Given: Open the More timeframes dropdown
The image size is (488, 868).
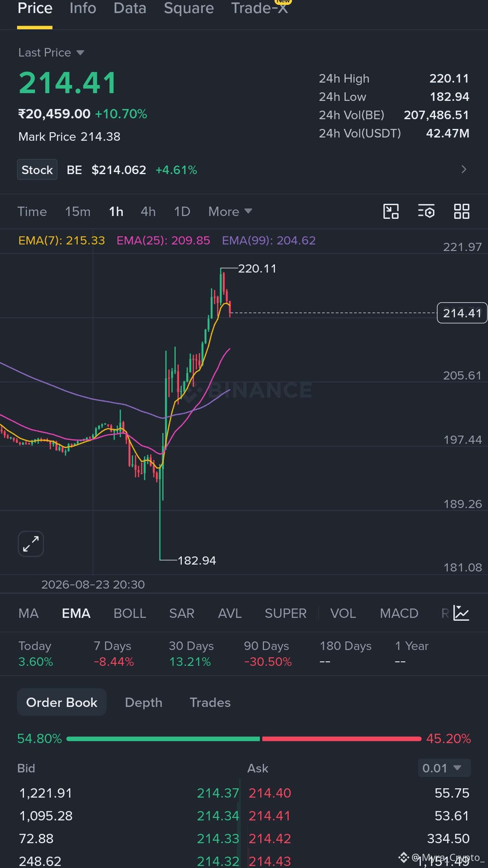Looking at the screenshot, I should tap(230, 212).
